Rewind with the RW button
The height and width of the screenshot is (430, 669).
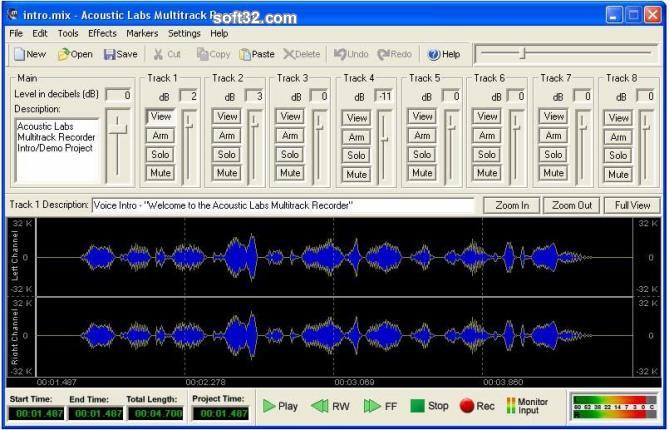330,406
